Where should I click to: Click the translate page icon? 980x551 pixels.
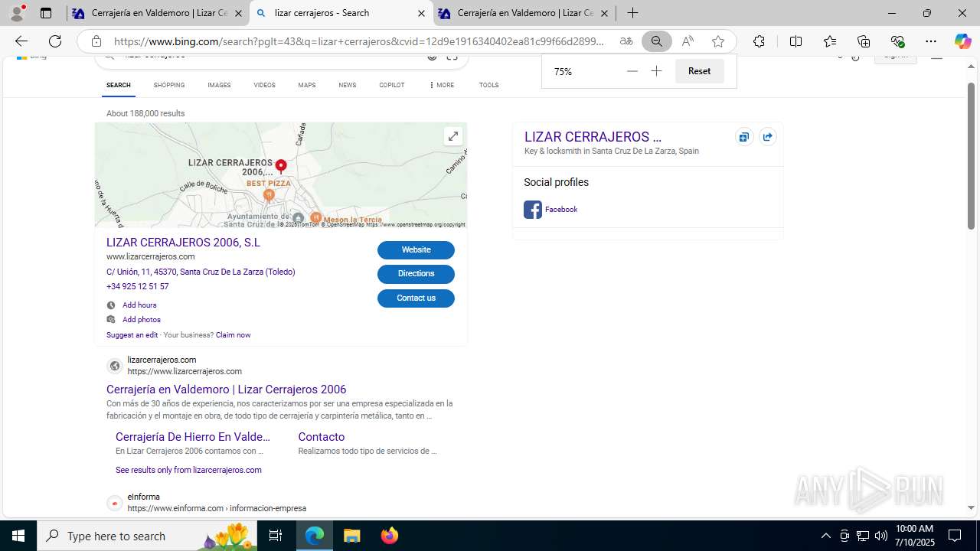626,41
